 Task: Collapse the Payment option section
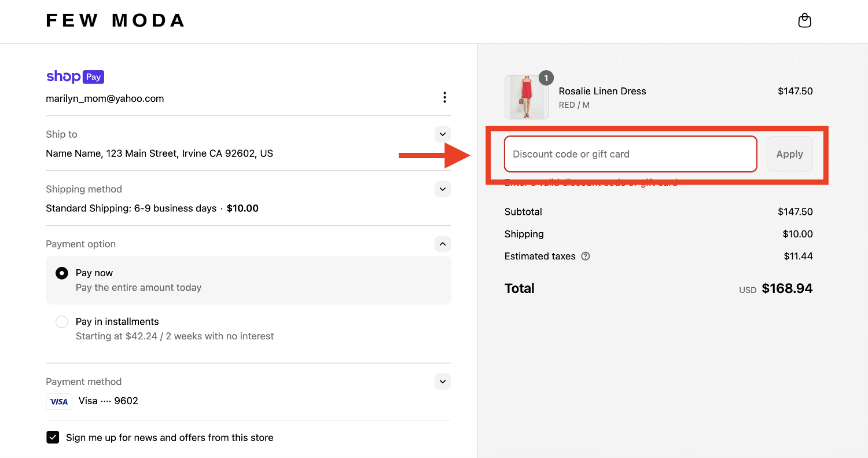[442, 244]
